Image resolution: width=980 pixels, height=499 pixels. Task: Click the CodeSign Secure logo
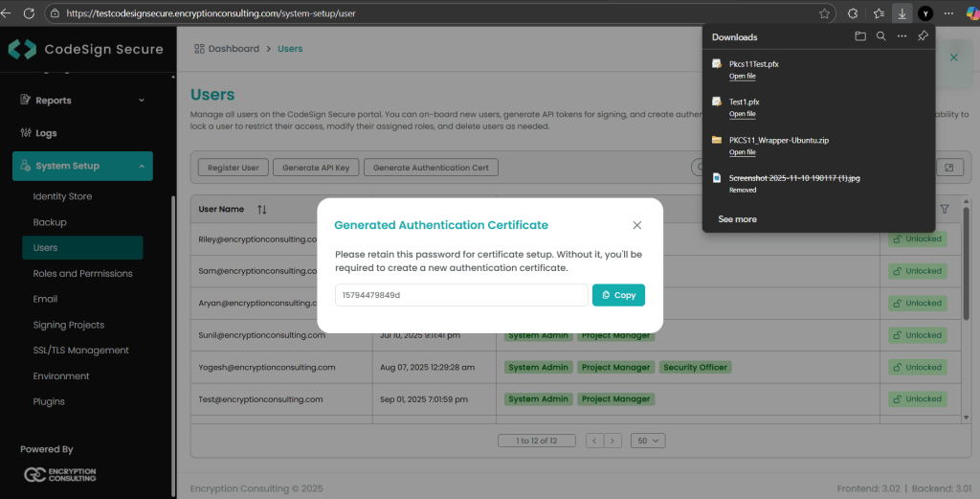click(x=85, y=49)
